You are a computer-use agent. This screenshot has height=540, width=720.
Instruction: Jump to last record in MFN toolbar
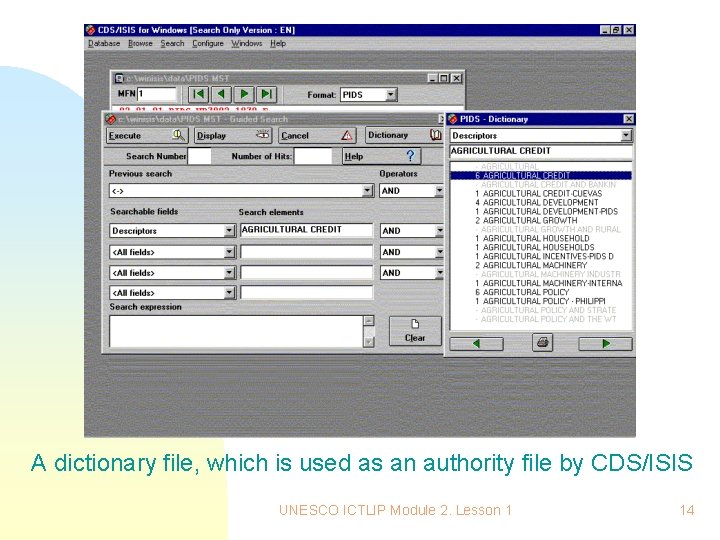(267, 95)
